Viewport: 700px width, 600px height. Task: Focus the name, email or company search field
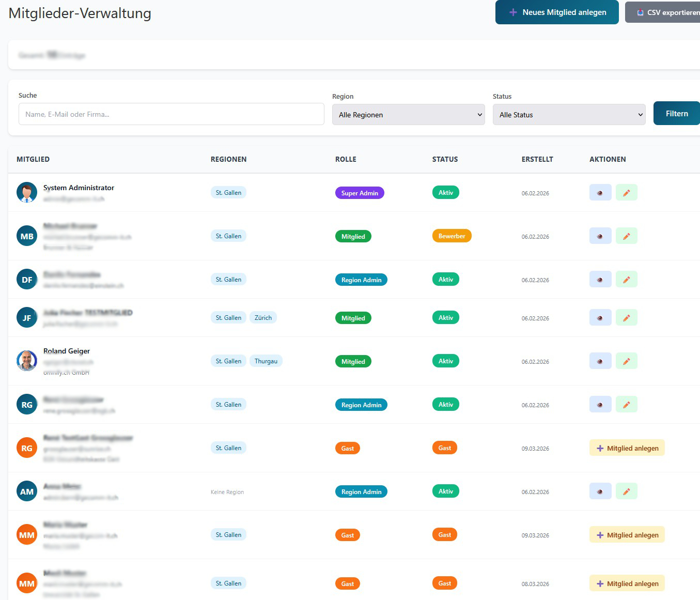tap(171, 114)
